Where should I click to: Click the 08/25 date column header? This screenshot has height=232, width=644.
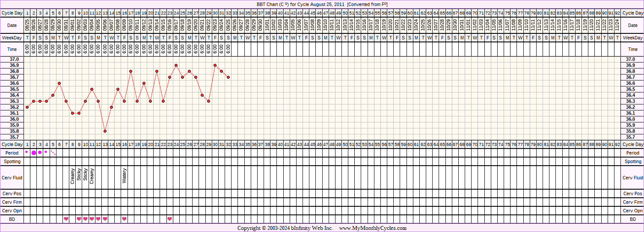[27, 26]
